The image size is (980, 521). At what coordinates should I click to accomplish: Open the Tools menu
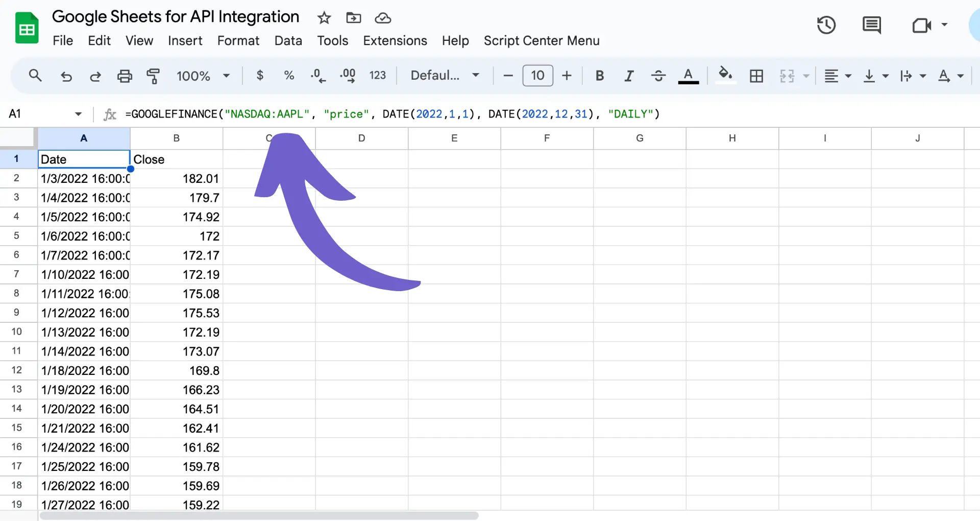point(333,40)
